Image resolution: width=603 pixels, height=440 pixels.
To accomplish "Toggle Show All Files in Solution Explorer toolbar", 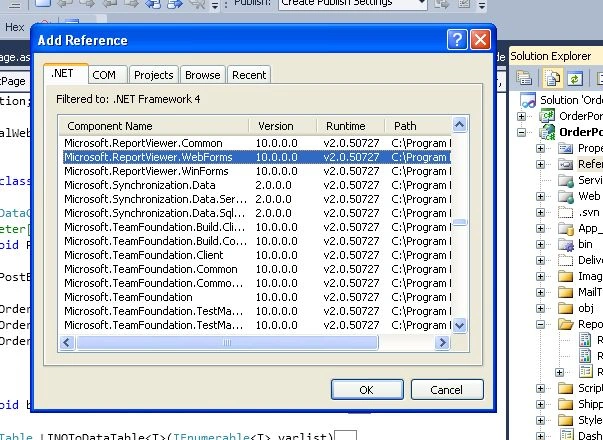I will [x=552, y=78].
